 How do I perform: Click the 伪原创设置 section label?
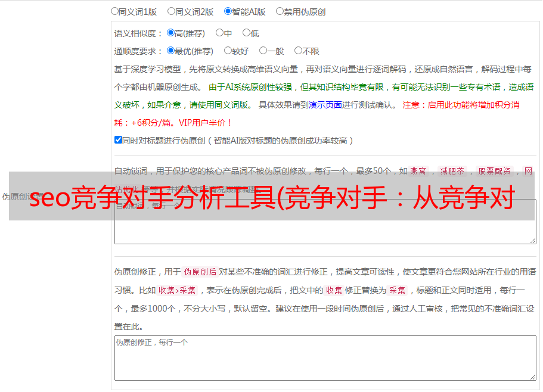pyautogui.click(x=23, y=197)
